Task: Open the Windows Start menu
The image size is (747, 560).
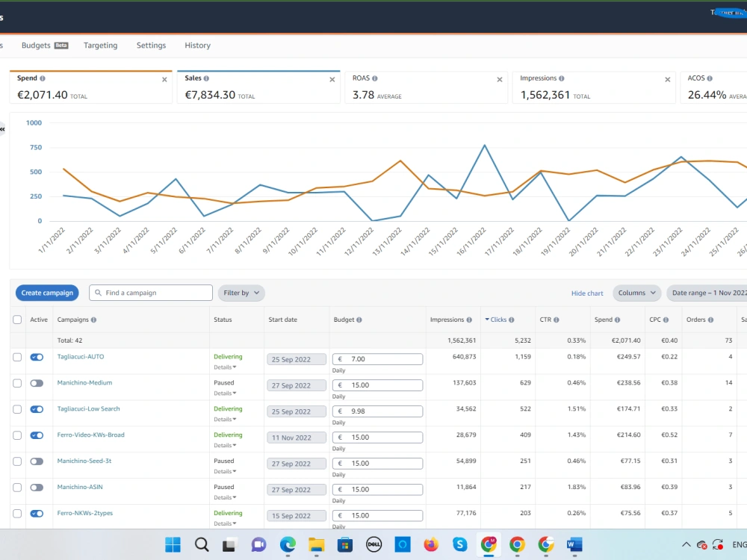Action: 173,544
